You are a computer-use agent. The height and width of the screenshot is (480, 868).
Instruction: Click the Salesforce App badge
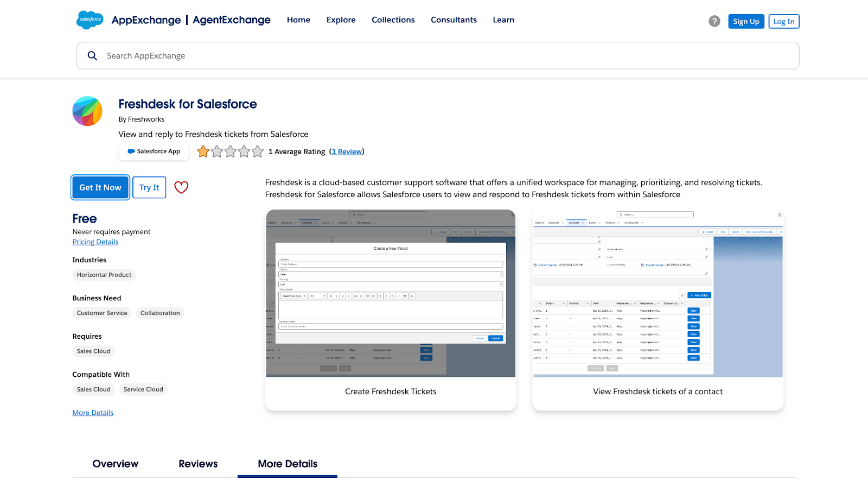coord(154,151)
